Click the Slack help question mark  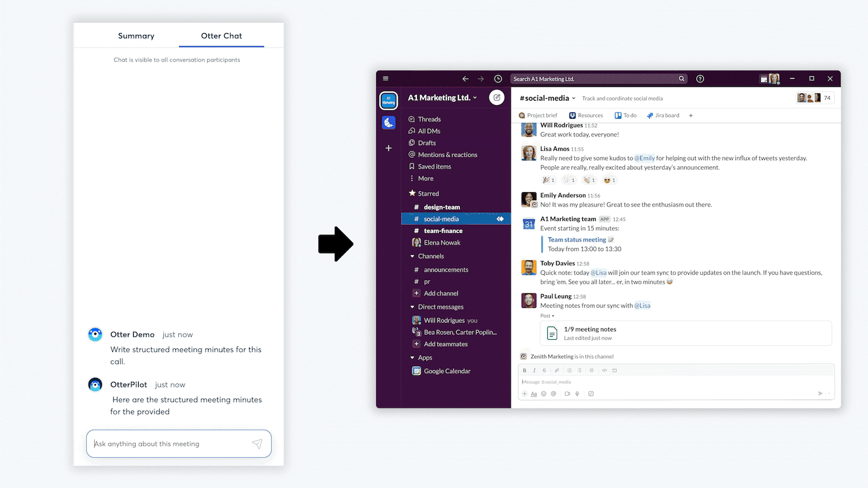click(700, 78)
